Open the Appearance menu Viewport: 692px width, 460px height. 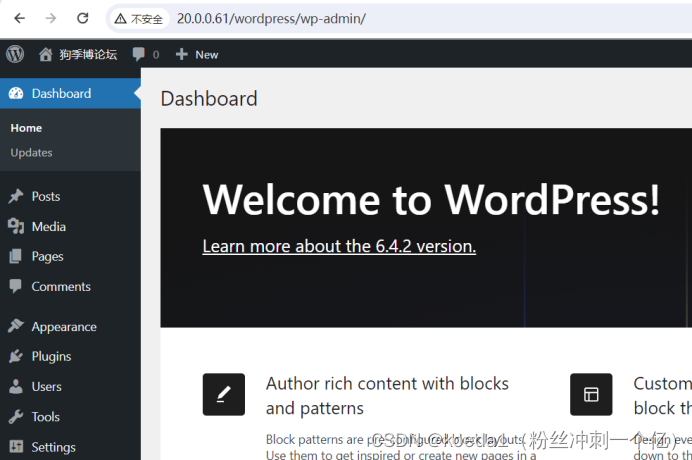[64, 327]
